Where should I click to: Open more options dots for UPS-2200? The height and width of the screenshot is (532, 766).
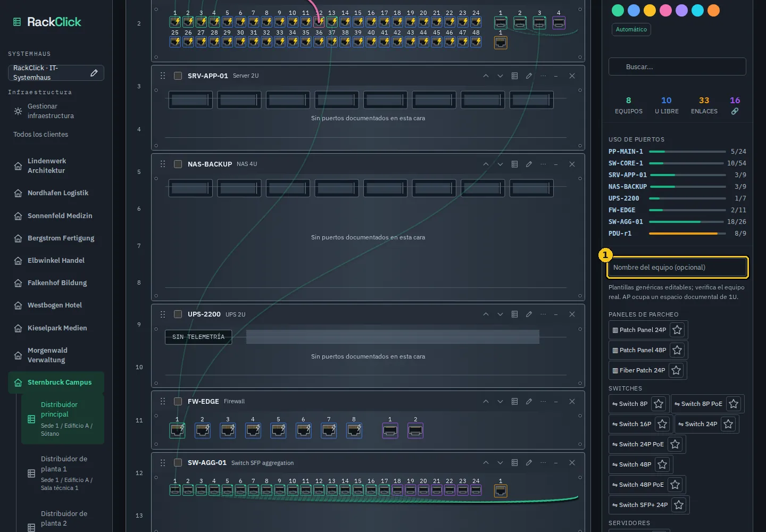click(543, 314)
